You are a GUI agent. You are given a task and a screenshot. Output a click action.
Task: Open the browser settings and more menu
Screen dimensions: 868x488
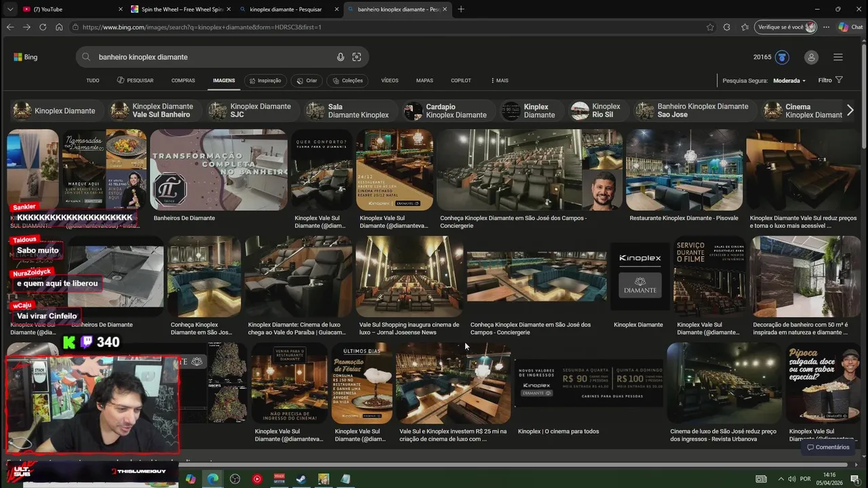[x=826, y=27]
